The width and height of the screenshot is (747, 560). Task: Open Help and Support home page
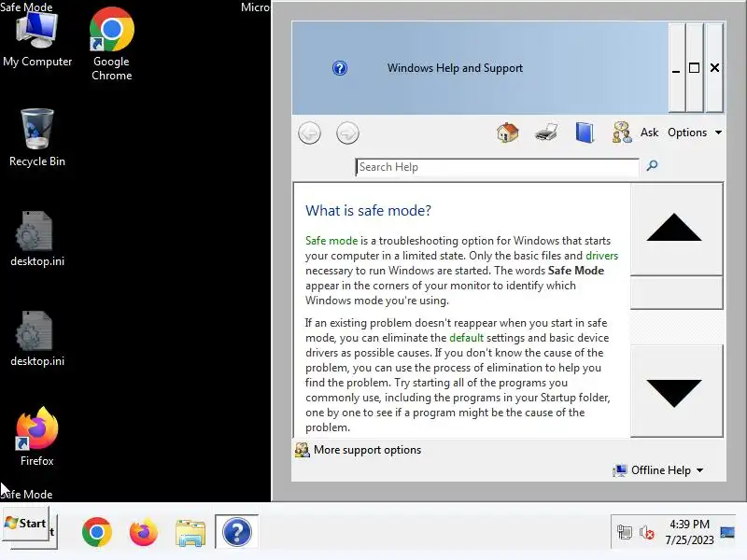click(508, 133)
